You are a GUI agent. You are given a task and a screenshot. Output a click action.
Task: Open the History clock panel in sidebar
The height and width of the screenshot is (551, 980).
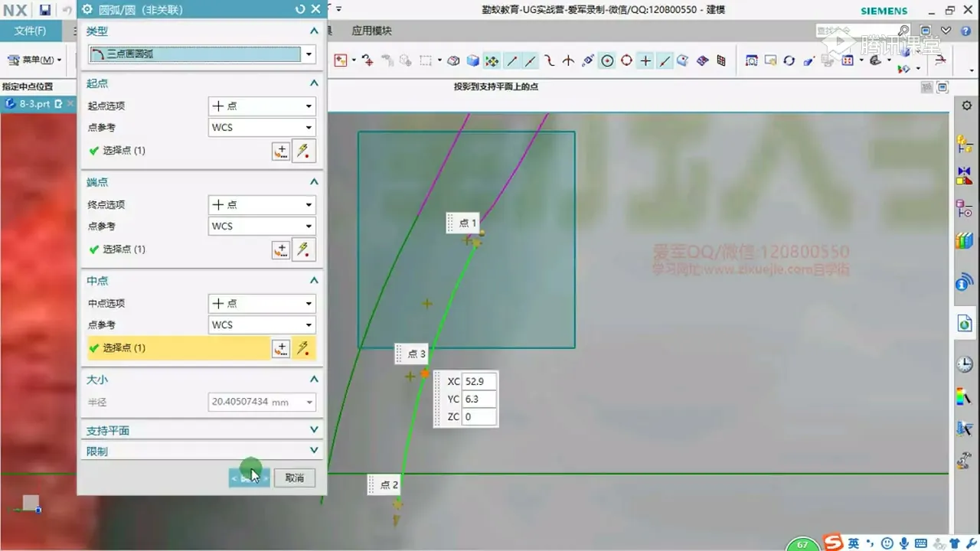(964, 364)
